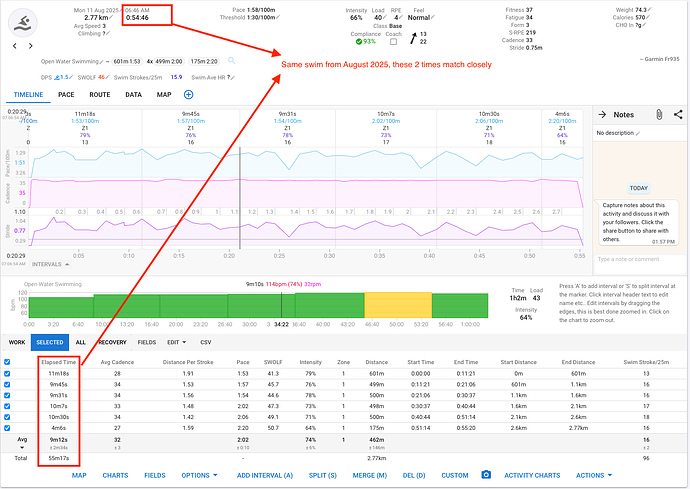Screen dimensions: 690x489
Task: Edit distance with pencil next to 2.77 km
Action: [x=111, y=18]
